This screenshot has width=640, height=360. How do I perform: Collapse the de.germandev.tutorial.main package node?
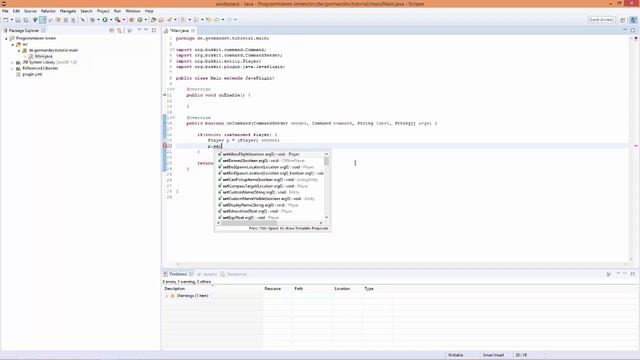coord(19,50)
